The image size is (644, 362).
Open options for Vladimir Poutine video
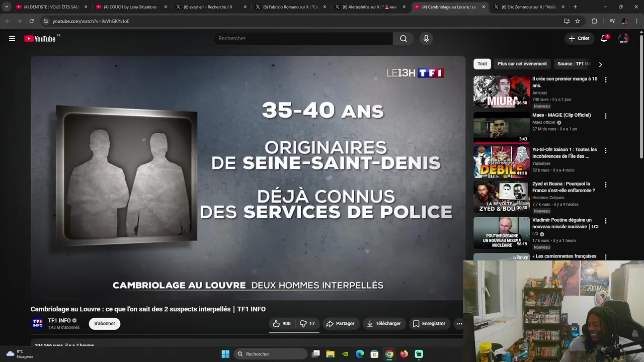click(606, 221)
